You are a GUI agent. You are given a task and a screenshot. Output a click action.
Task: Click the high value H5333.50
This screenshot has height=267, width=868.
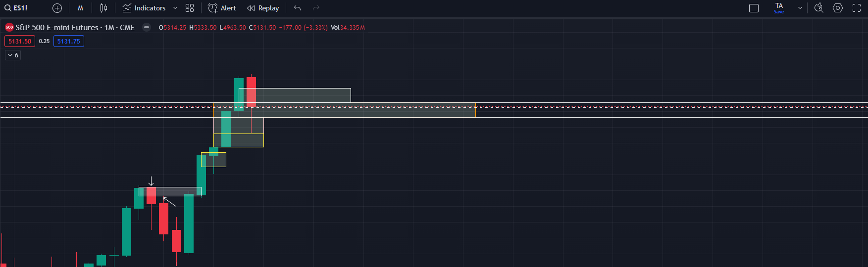click(x=203, y=28)
